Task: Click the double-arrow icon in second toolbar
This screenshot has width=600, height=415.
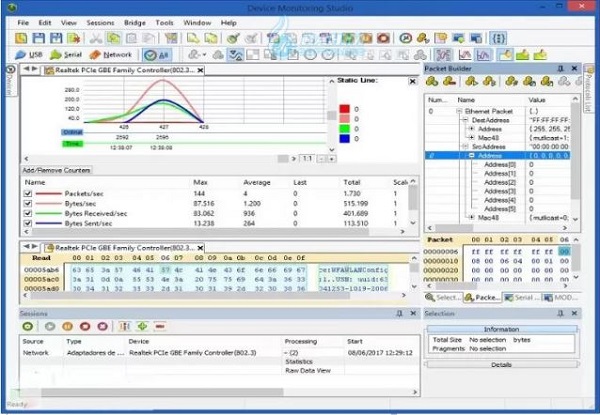Action: pyautogui.click(x=235, y=55)
